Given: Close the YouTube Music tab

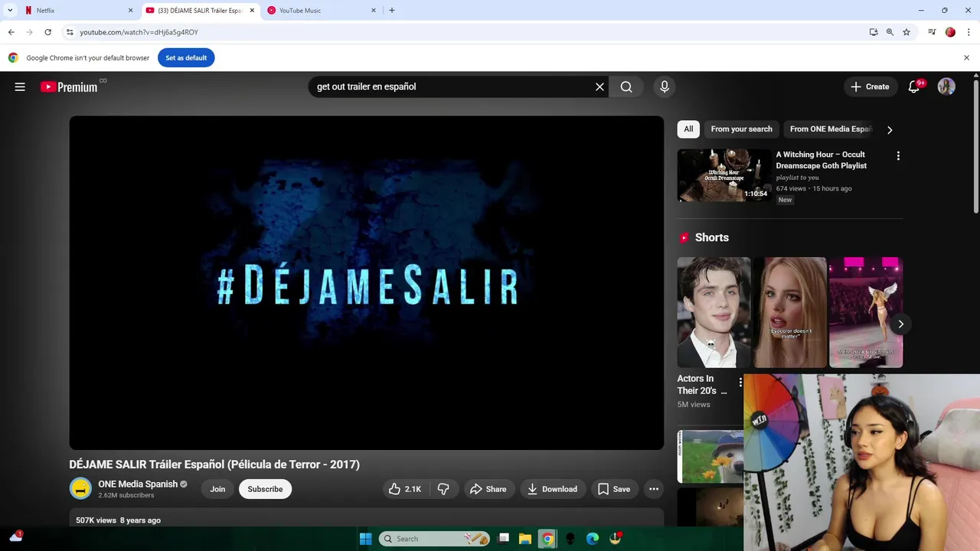Looking at the screenshot, I should 374,11.
